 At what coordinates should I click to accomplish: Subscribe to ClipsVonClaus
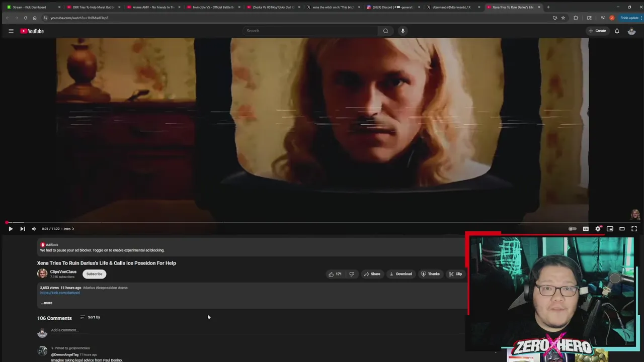pos(94,274)
